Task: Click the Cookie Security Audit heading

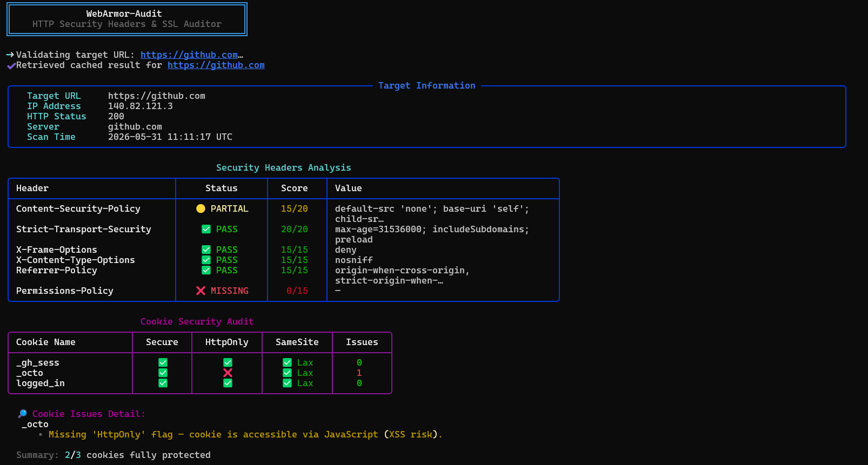Action: 197,321
